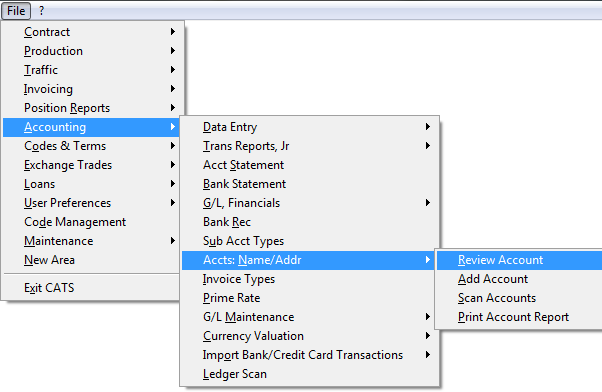602x392 pixels.
Task: Expand Position Reports menu entry
Action: (x=91, y=108)
